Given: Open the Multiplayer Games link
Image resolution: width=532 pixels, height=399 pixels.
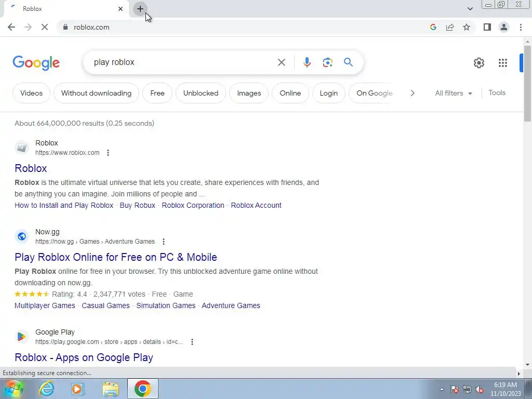Looking at the screenshot, I should click(45, 305).
